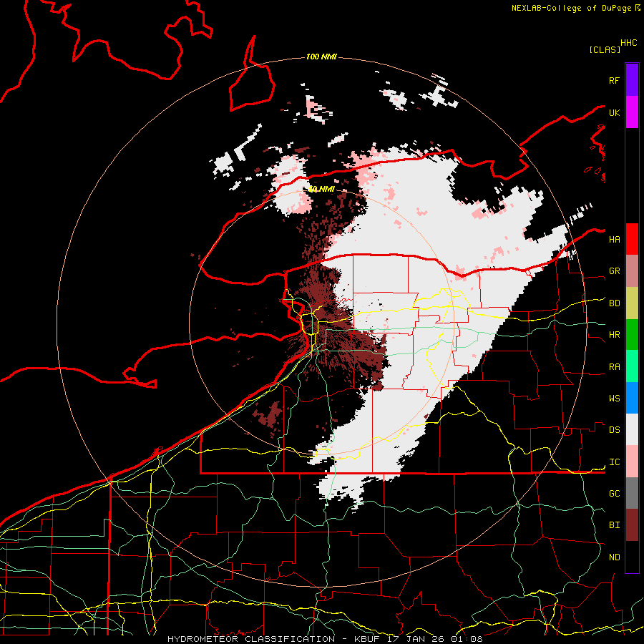Select the IC legend label
644x644 pixels.
(x=614, y=462)
